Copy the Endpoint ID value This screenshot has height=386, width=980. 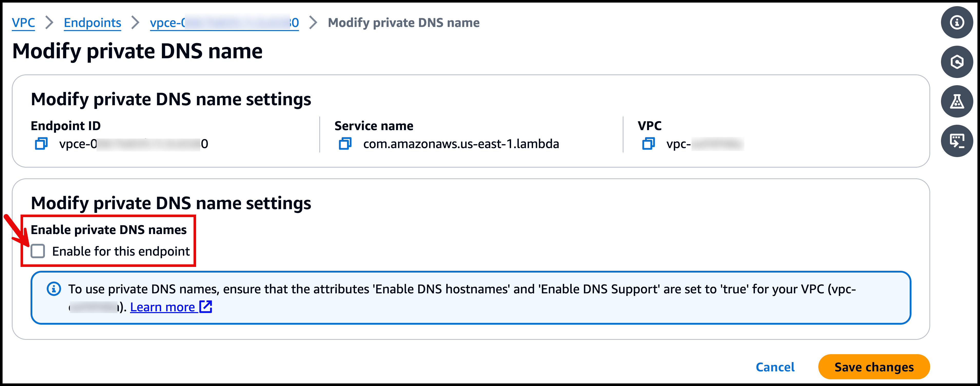41,144
